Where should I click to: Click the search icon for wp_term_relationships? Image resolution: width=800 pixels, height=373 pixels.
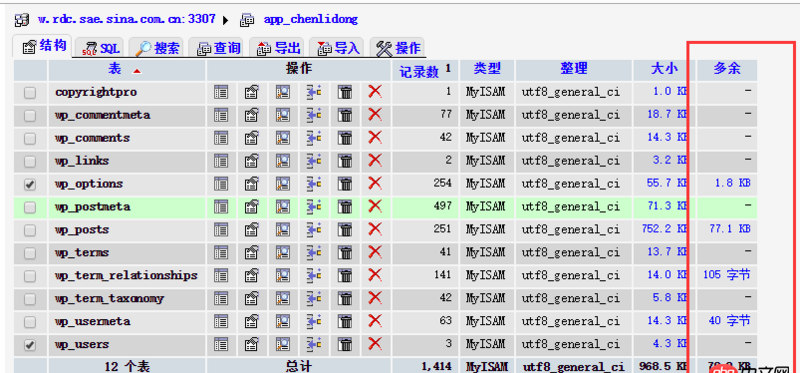283,276
